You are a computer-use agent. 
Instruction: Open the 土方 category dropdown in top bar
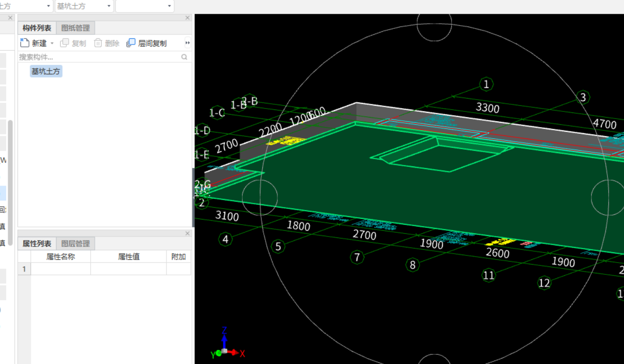point(26,6)
